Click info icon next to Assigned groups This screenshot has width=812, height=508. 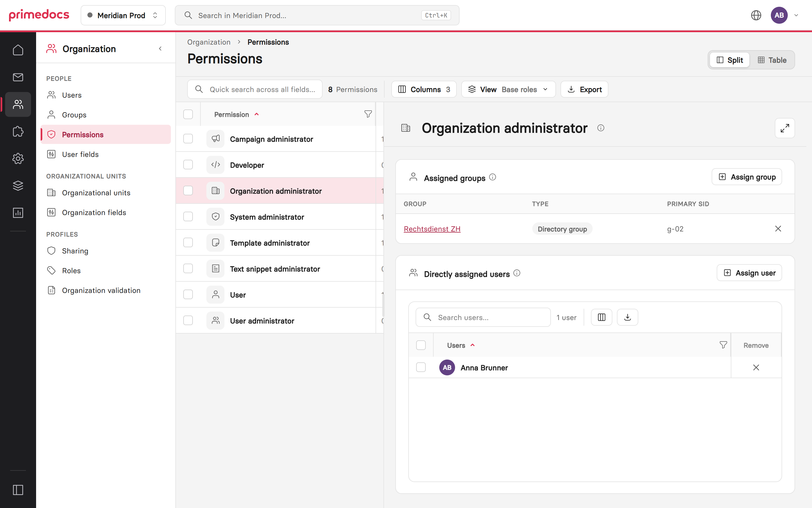pyautogui.click(x=492, y=177)
